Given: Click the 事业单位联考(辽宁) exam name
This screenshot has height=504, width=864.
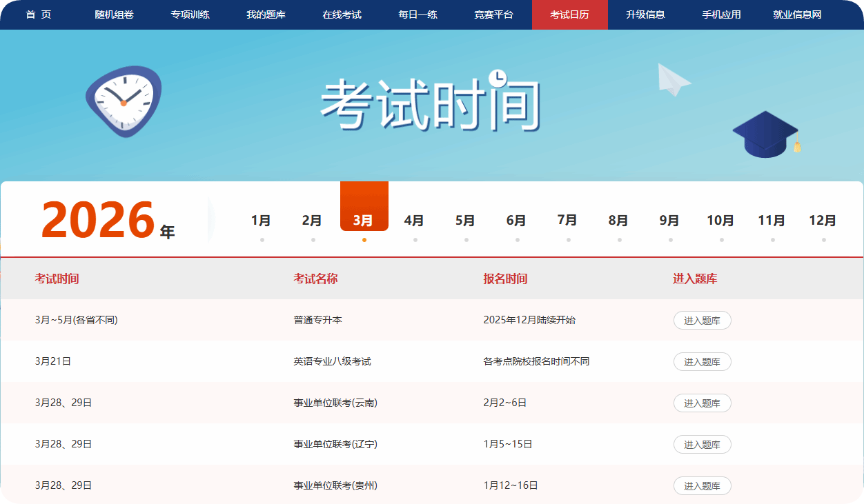Looking at the screenshot, I should pos(335,444).
